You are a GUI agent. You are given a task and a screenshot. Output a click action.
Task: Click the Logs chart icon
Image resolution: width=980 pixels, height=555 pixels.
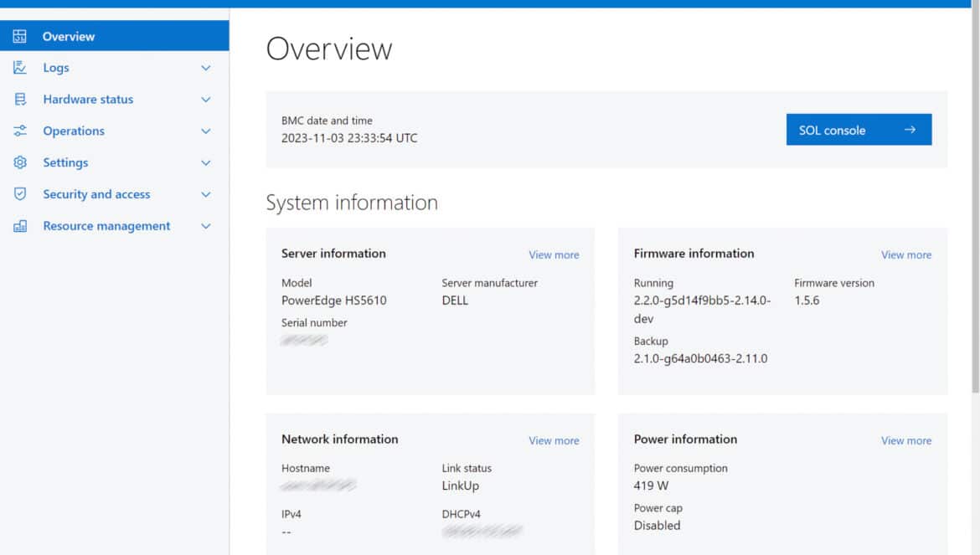tap(20, 68)
